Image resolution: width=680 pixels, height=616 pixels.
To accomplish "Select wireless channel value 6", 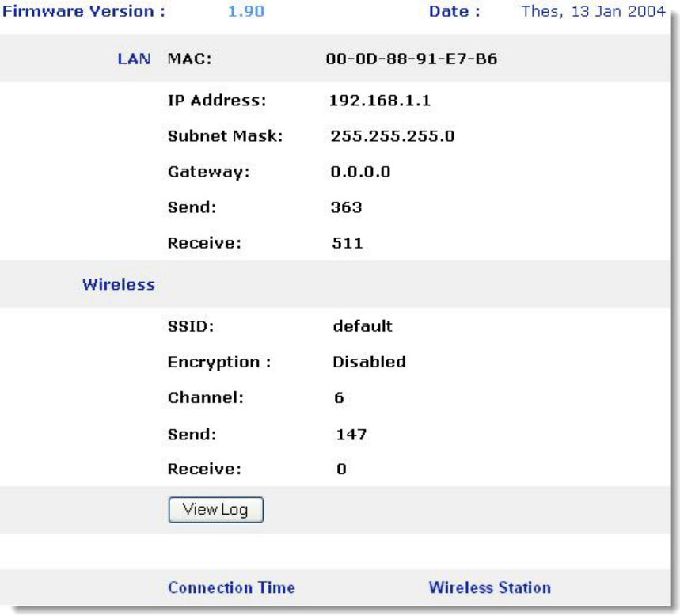I will point(339,397).
